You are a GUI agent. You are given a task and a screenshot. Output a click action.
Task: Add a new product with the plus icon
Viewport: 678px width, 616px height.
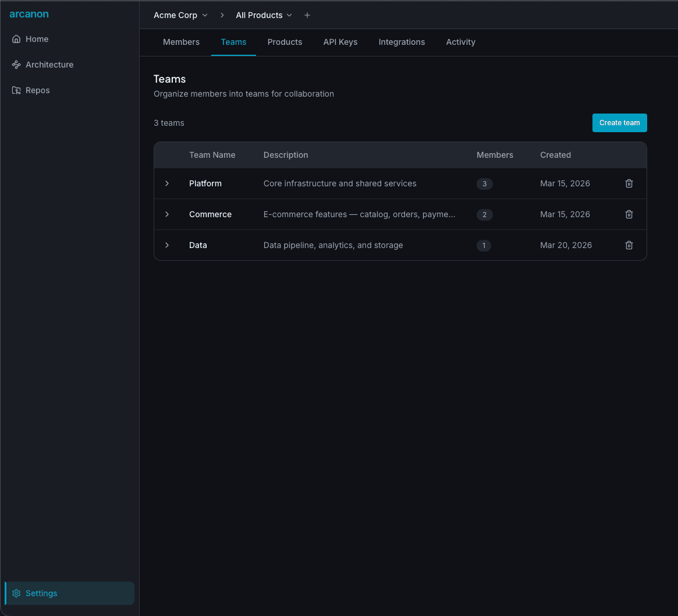tap(307, 15)
